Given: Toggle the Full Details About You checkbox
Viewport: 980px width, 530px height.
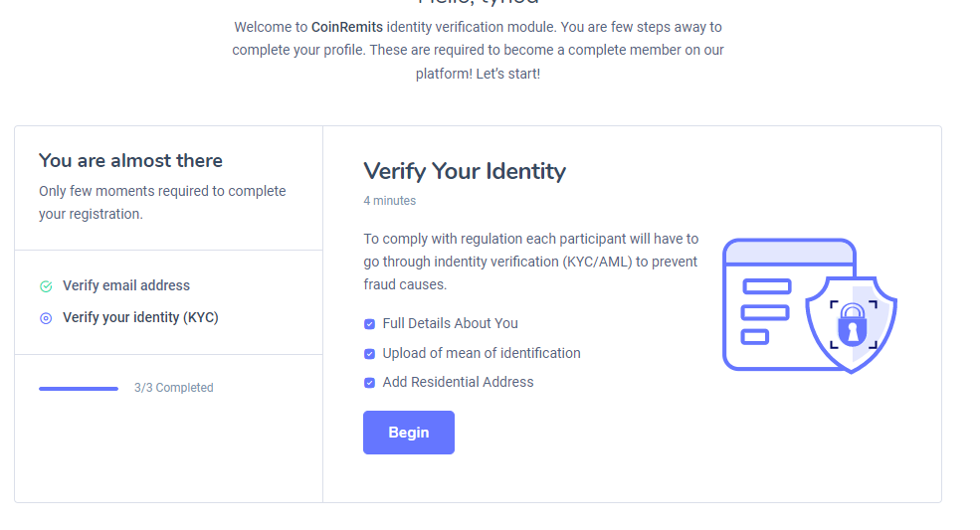Looking at the screenshot, I should pos(369,324).
